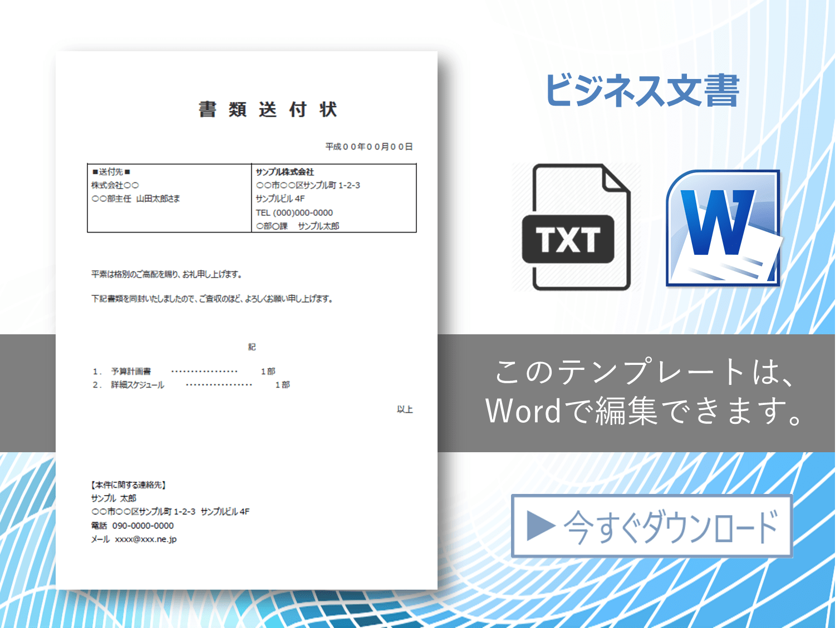Click サンプル株式会社 sender name
The image size is (840, 628).
[284, 172]
